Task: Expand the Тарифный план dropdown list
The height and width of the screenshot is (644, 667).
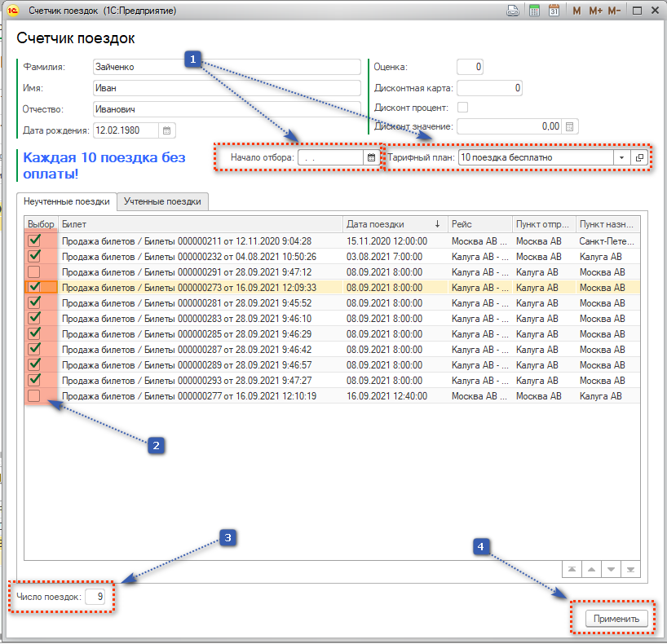Action: [621, 157]
